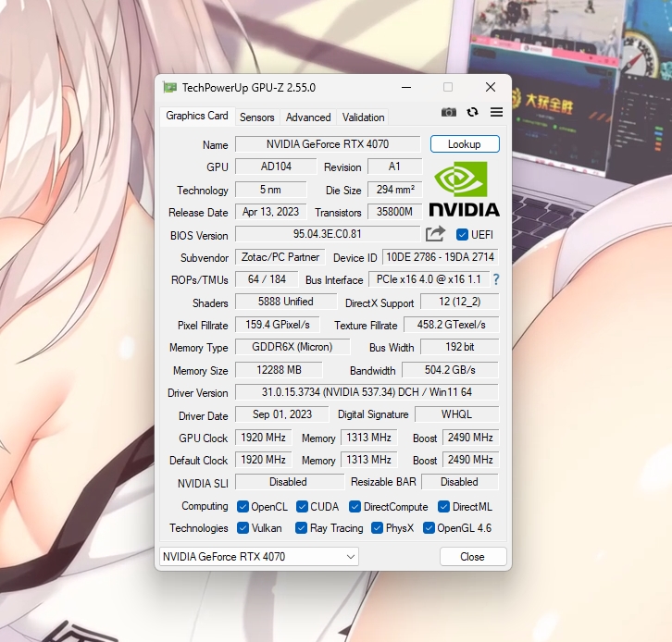Minimize the GPU-Z window
Screen dimensions: 672x642
[x=406, y=87]
